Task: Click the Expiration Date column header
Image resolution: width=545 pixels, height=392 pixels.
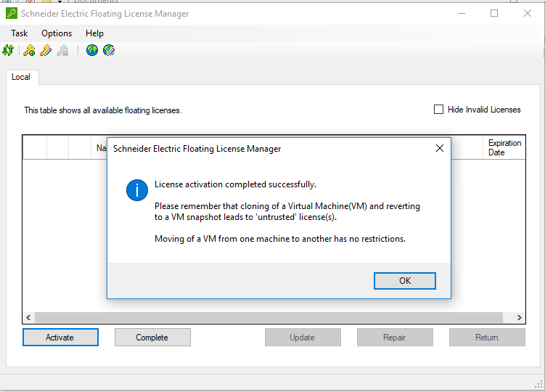Action: [x=504, y=147]
